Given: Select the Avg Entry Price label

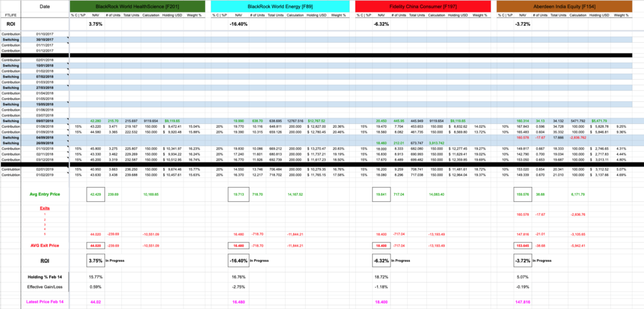Looking at the screenshot, I should click(45, 194).
